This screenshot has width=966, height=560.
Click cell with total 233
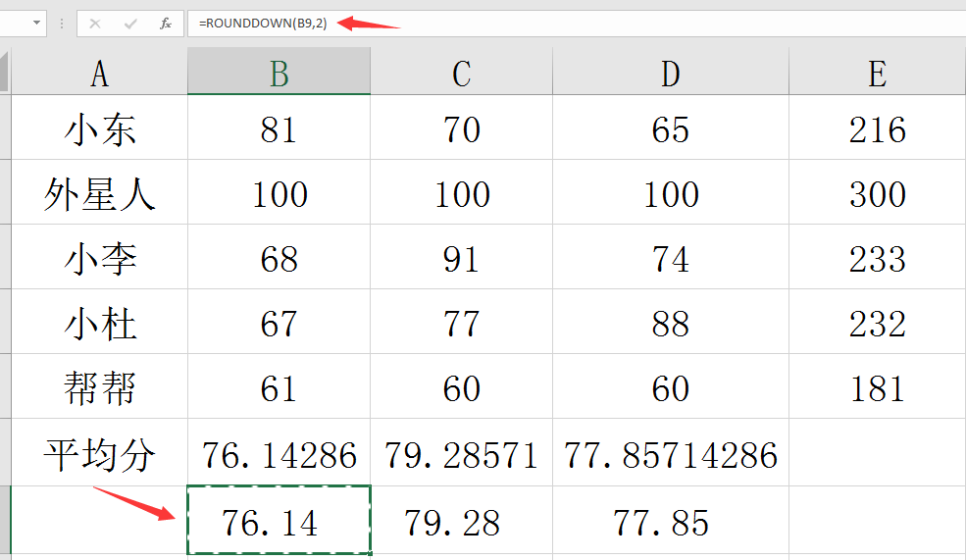tap(878, 257)
